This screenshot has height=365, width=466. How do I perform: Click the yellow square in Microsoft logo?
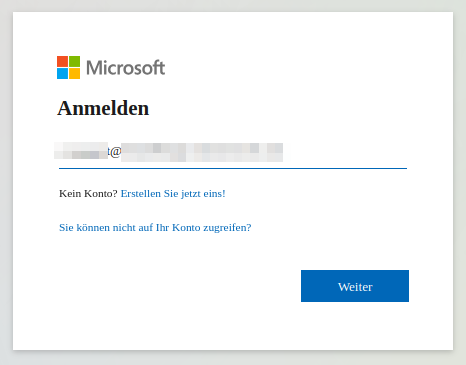pos(74,73)
